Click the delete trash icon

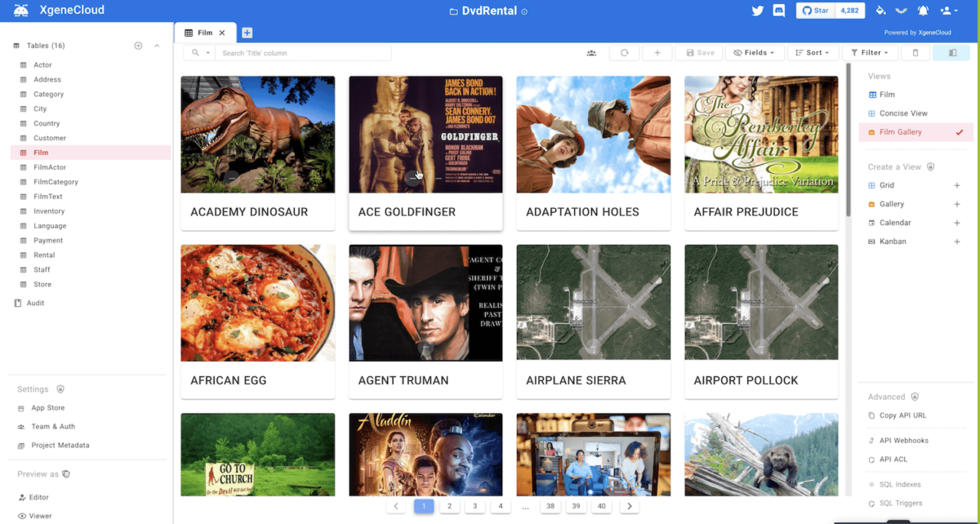(915, 53)
